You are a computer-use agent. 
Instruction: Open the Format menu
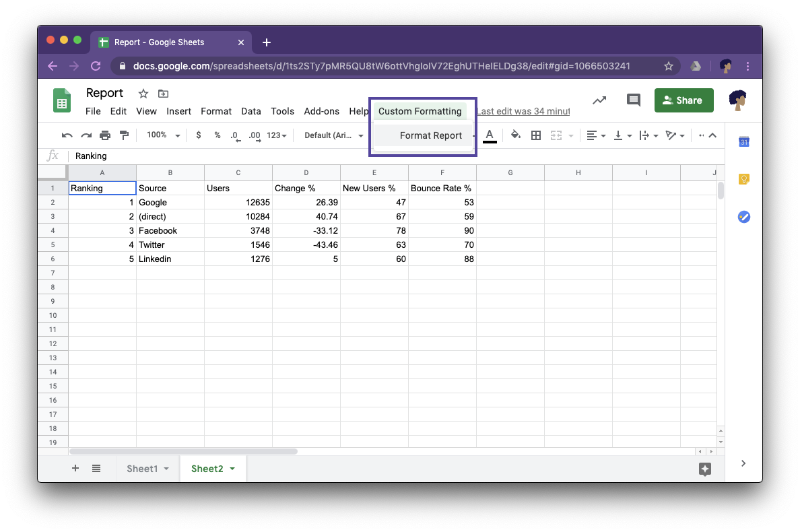pyautogui.click(x=215, y=111)
